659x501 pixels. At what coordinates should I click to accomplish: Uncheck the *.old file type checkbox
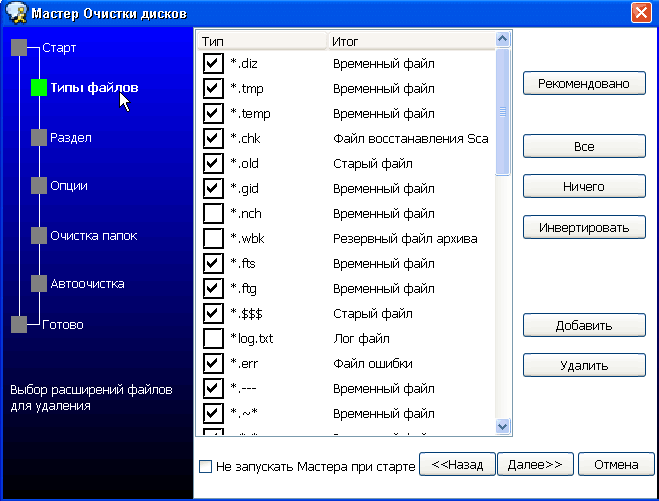(x=213, y=163)
